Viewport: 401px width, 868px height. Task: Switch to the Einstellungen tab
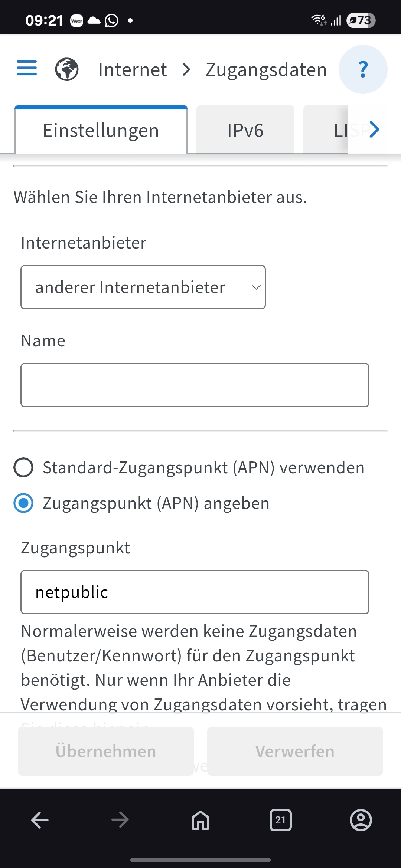click(x=101, y=130)
